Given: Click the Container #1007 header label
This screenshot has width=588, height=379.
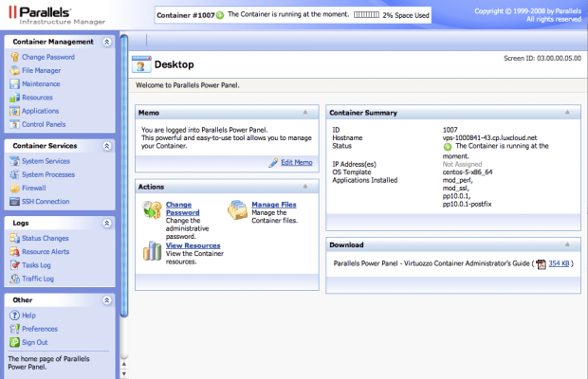Looking at the screenshot, I should click(186, 15).
